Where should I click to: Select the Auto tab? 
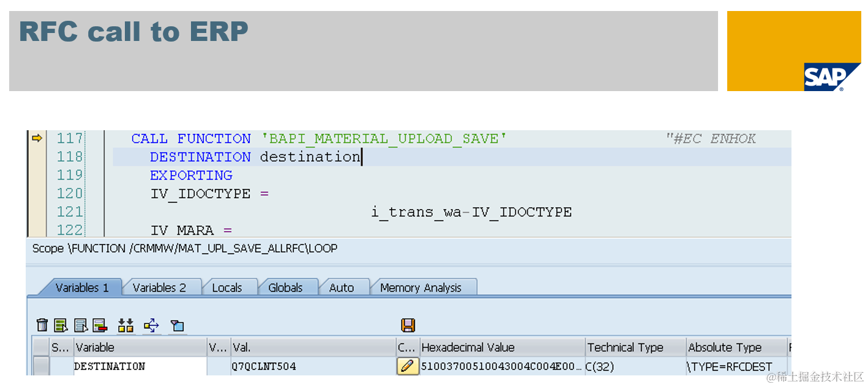pos(342,287)
